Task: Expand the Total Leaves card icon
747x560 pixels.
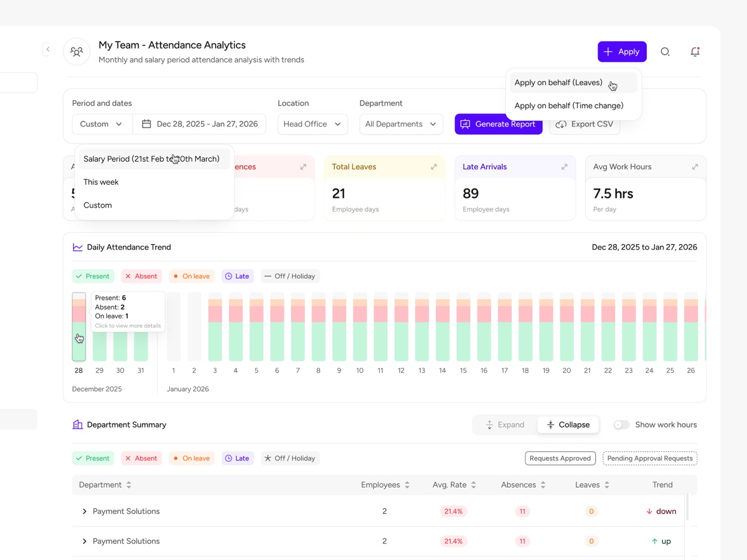Action: (x=434, y=167)
